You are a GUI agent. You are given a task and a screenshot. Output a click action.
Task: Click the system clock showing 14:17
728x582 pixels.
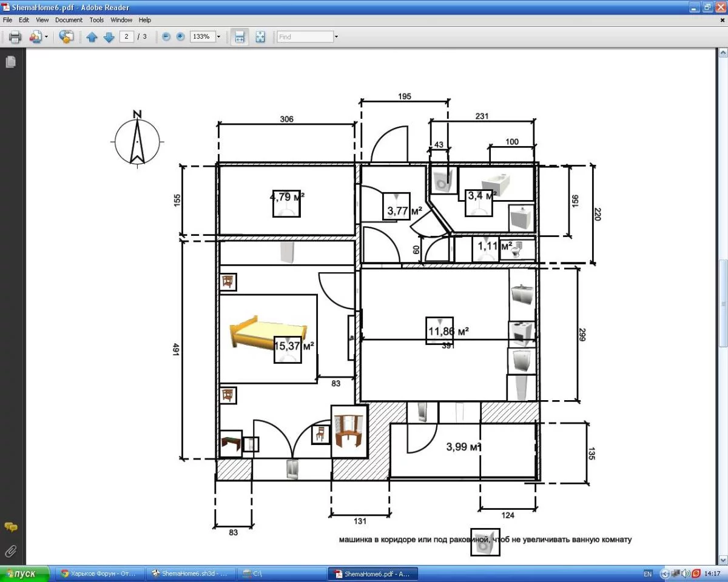(712, 574)
